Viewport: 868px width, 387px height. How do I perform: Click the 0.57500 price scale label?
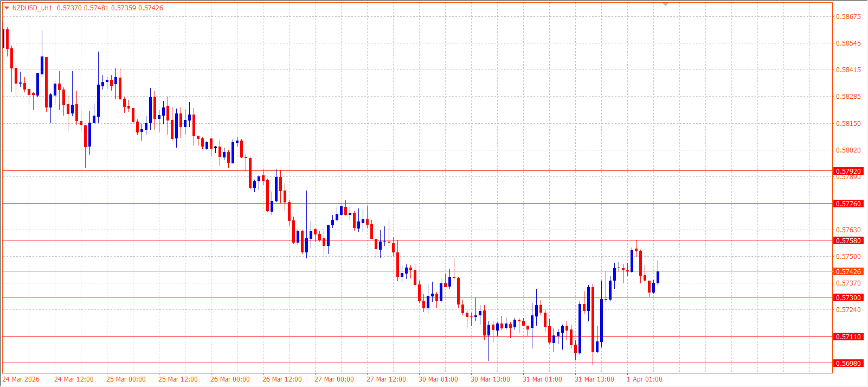(848, 257)
